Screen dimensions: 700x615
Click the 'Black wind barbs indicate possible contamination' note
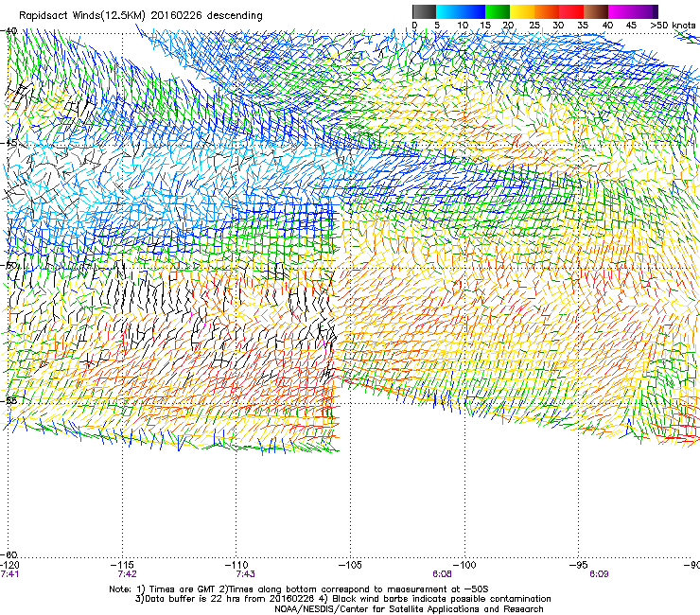coord(442,599)
